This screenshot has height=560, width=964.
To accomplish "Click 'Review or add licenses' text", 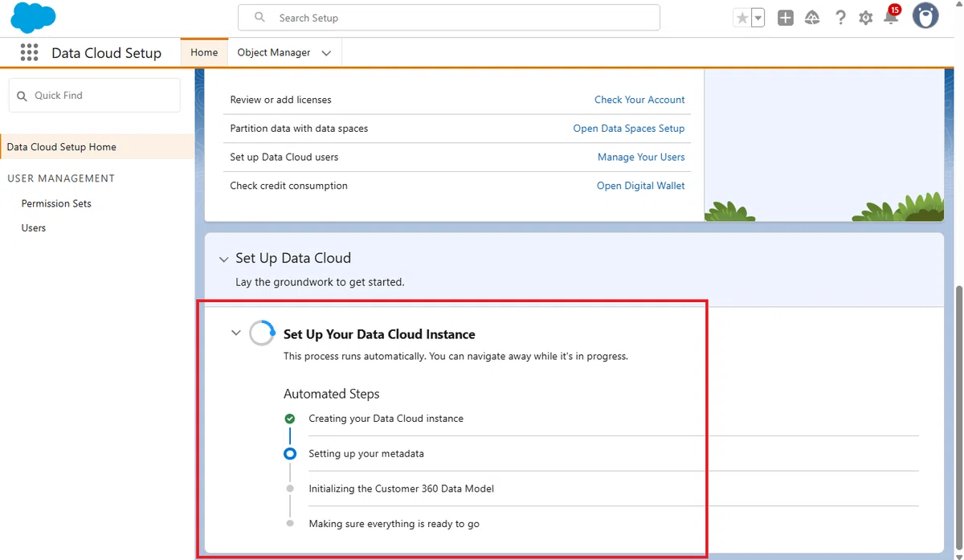I will click(280, 100).
